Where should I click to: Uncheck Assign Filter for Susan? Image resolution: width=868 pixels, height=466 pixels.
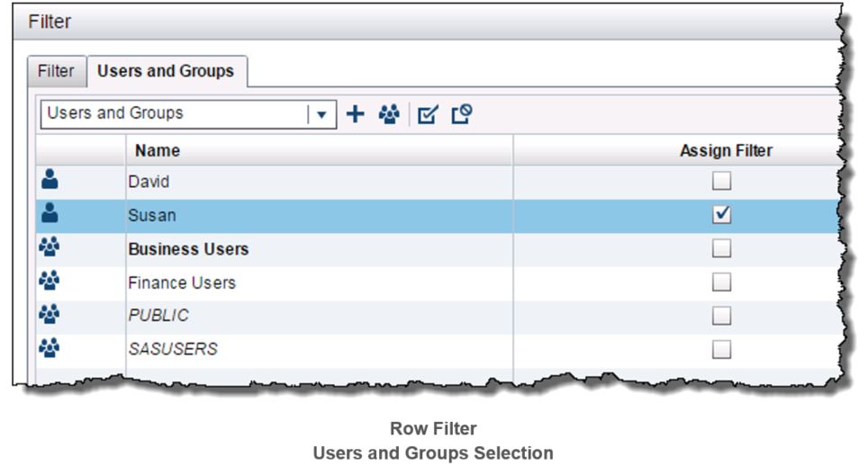(x=721, y=215)
